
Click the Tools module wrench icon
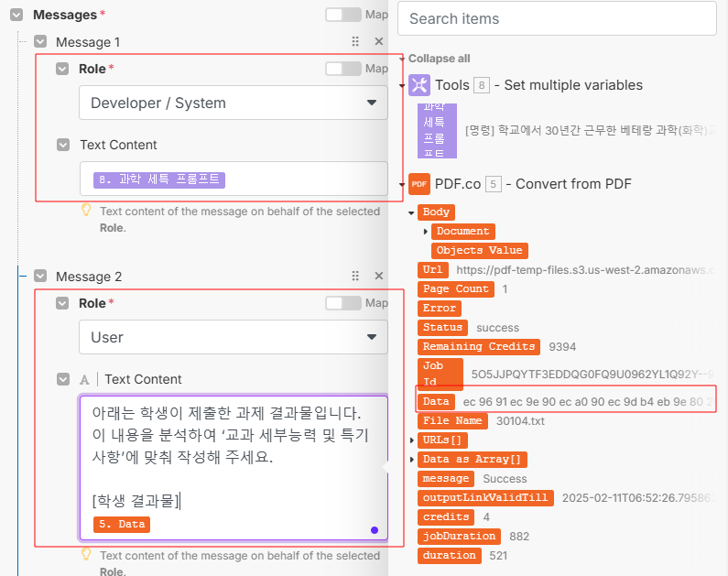[419, 85]
